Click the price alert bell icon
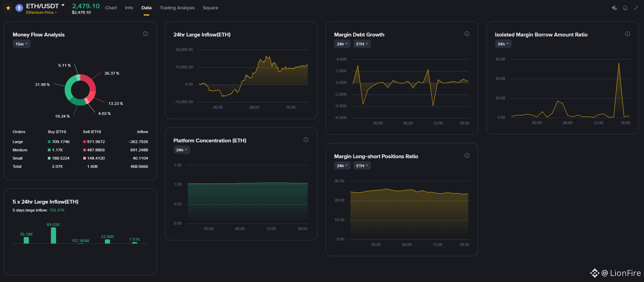Screen dimensions: 644x282 (x=625, y=8)
